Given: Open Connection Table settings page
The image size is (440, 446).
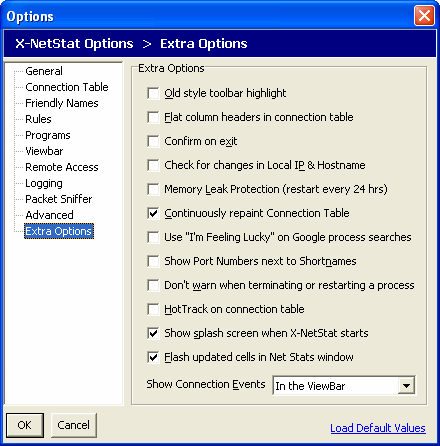Looking at the screenshot, I should (67, 87).
